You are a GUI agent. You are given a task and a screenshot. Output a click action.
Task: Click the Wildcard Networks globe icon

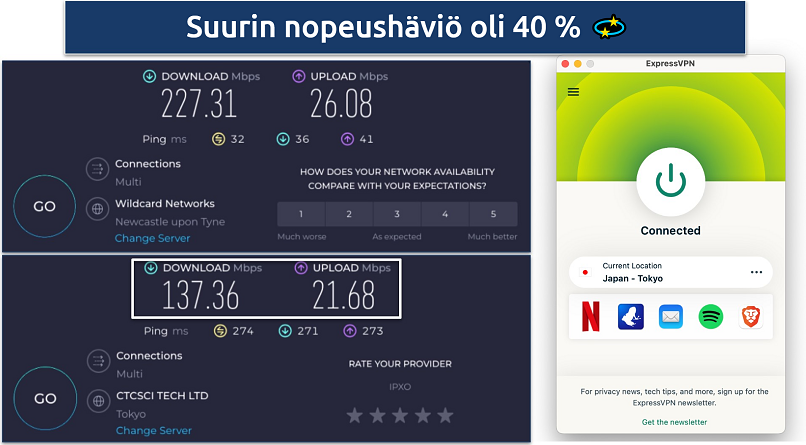tap(97, 209)
